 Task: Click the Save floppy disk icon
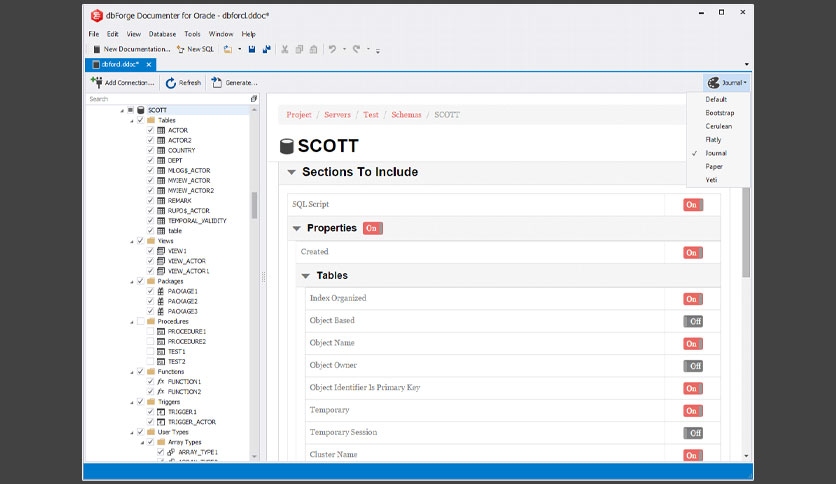click(252, 49)
